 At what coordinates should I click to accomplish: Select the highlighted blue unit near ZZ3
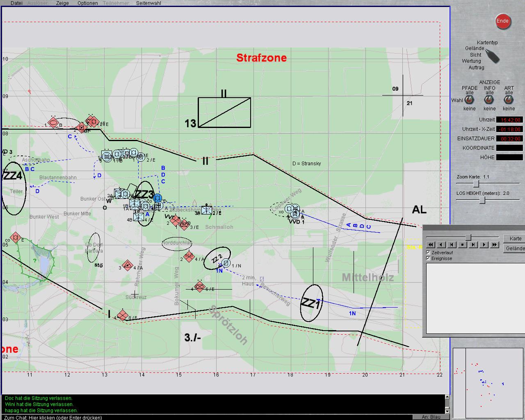[157, 199]
